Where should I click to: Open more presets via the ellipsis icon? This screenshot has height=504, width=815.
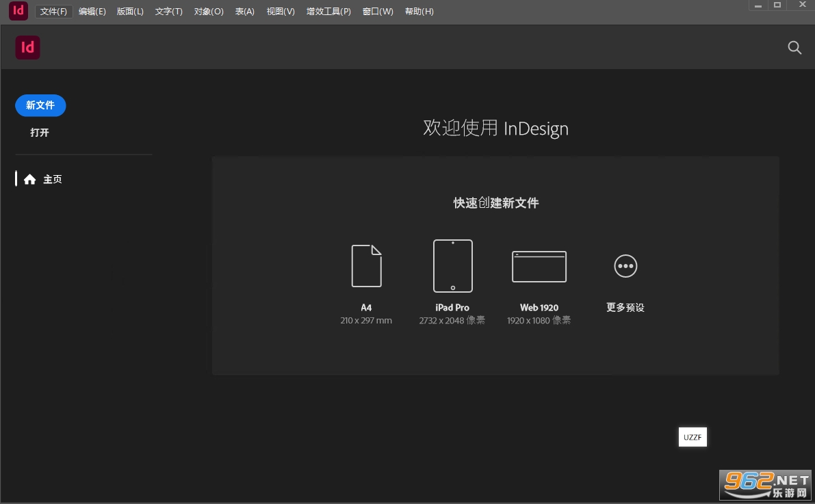[625, 266]
